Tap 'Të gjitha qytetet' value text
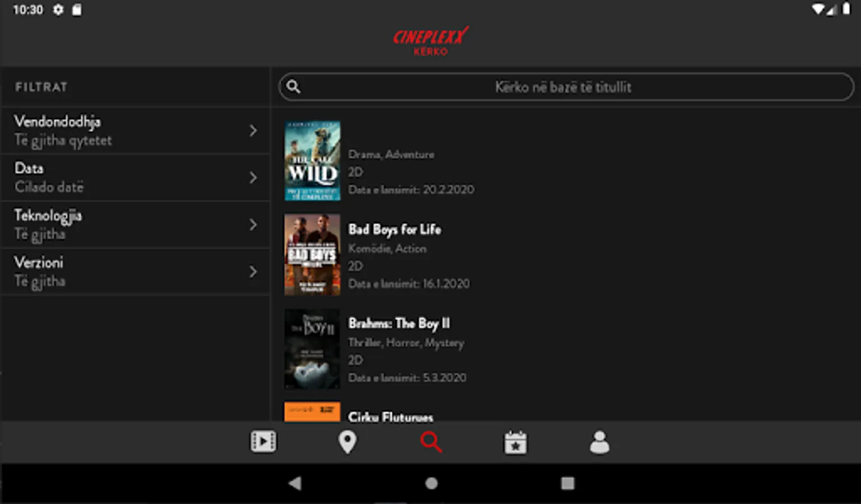861x504 pixels. point(63,141)
